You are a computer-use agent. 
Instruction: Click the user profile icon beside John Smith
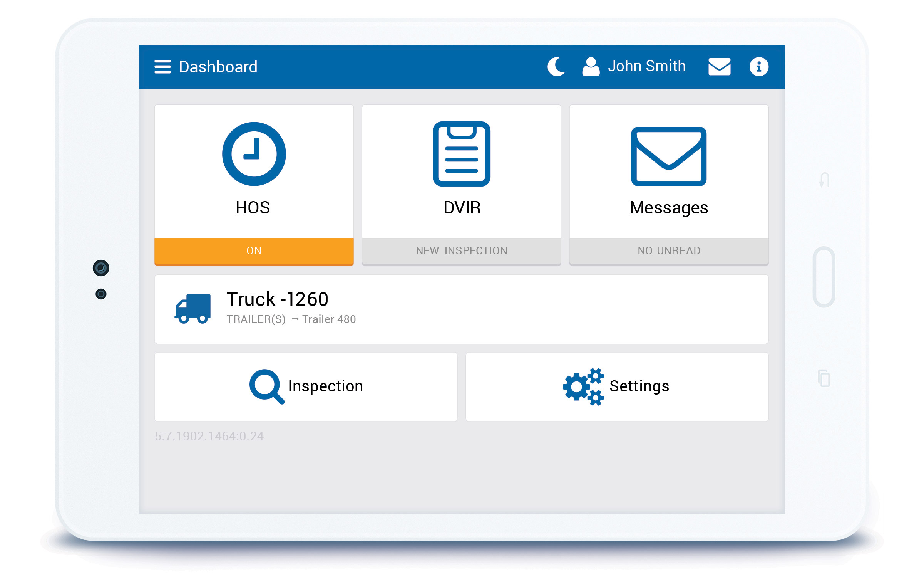590,66
